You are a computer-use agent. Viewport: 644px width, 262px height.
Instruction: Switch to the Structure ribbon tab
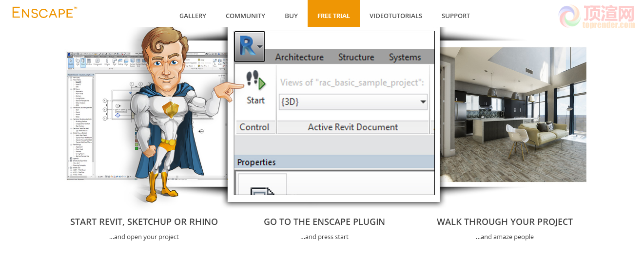coord(356,57)
